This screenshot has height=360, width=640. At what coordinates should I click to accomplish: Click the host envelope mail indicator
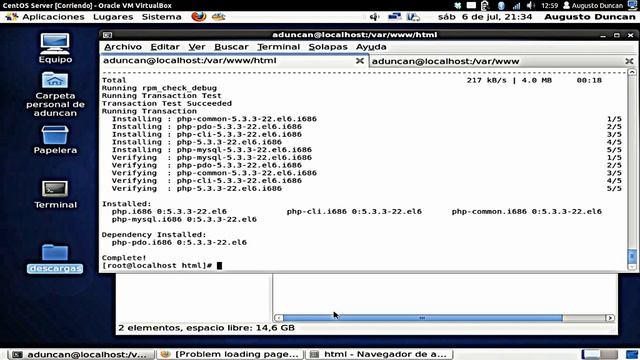pos(471,5)
